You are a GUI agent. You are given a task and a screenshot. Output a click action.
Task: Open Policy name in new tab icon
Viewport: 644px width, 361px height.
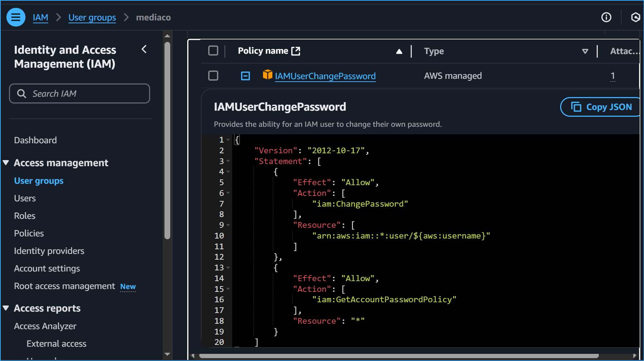(x=295, y=50)
